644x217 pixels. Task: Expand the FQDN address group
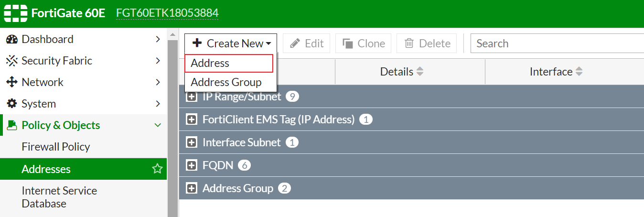tap(192, 165)
